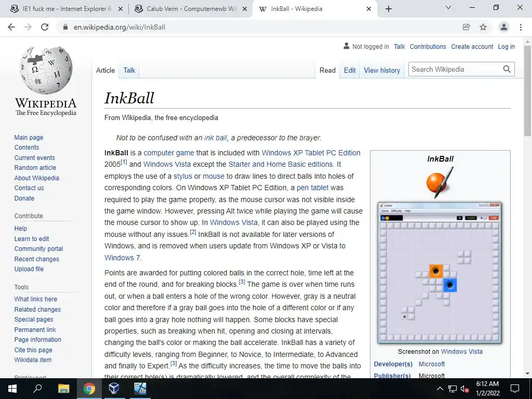Screen dimensions: 532x399
Task: Open Related changes link
Action: tap(37, 310)
